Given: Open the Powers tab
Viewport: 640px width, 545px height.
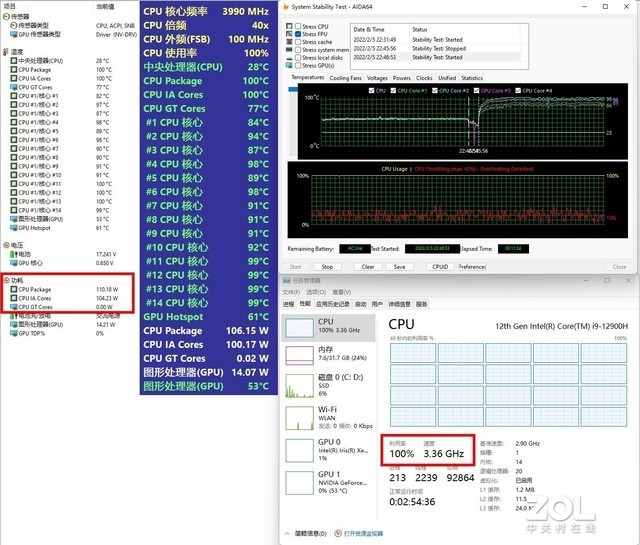Looking at the screenshot, I should [402, 78].
